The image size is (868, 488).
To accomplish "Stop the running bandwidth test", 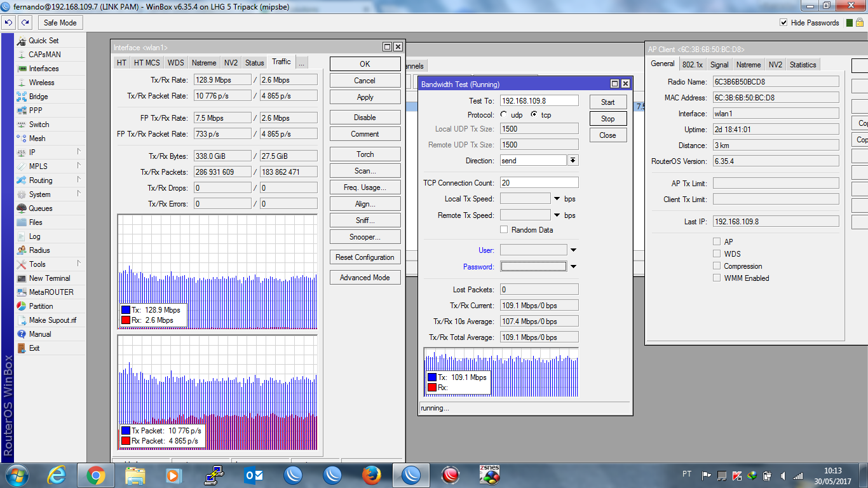I will [607, 119].
